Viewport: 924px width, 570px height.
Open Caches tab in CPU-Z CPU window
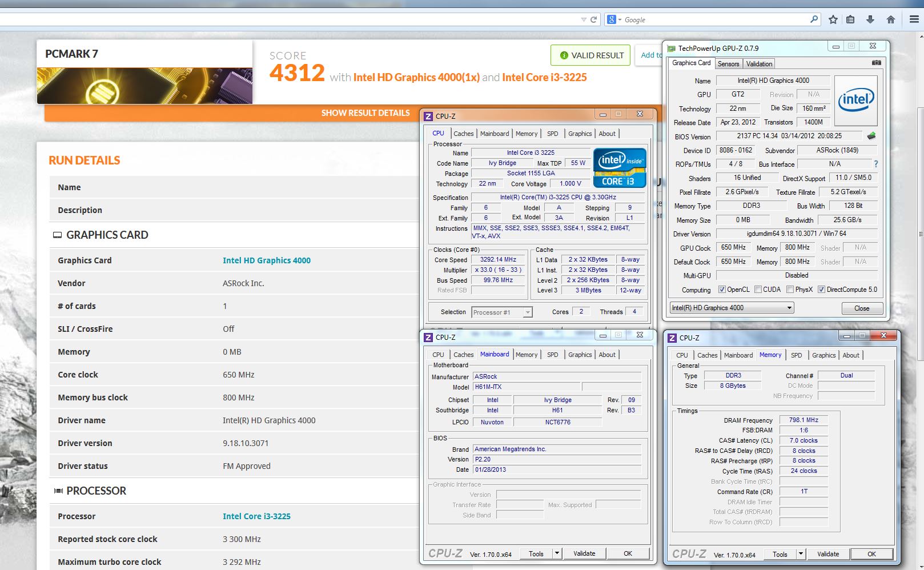(x=463, y=134)
